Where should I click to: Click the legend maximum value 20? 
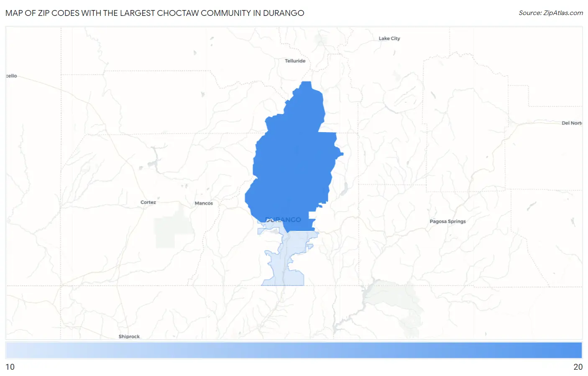point(578,367)
